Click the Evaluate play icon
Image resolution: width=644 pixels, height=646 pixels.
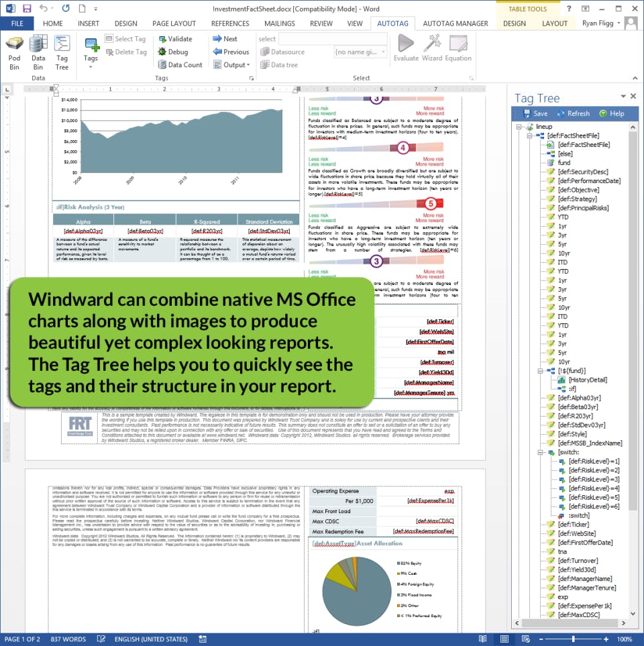tap(406, 43)
